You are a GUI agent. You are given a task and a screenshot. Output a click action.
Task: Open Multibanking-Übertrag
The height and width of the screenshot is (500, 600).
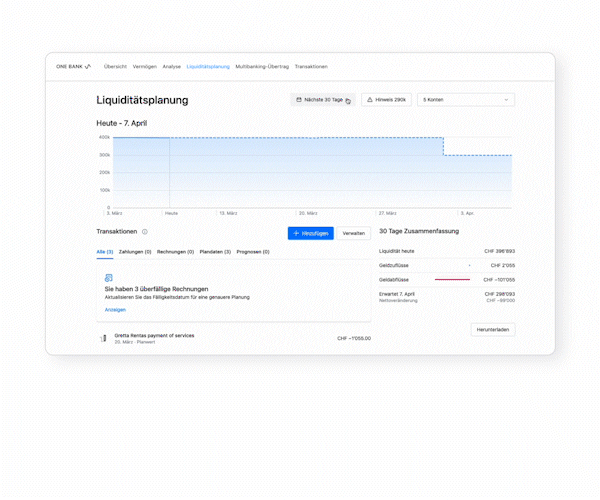point(262,67)
